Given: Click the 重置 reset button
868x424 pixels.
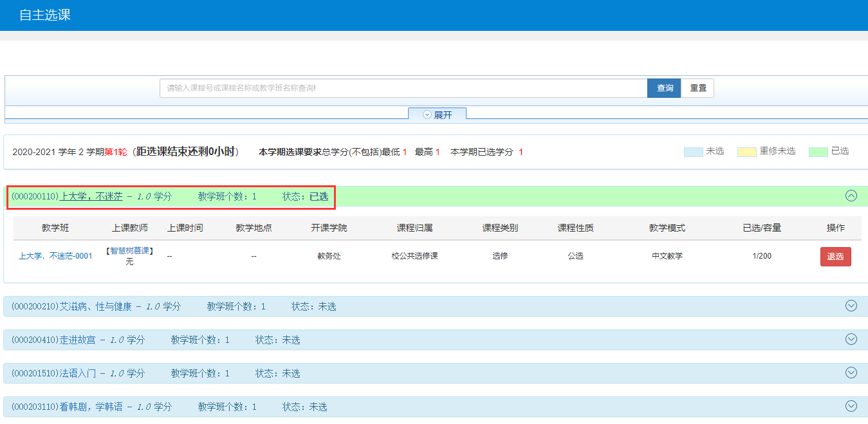Looking at the screenshot, I should (697, 88).
